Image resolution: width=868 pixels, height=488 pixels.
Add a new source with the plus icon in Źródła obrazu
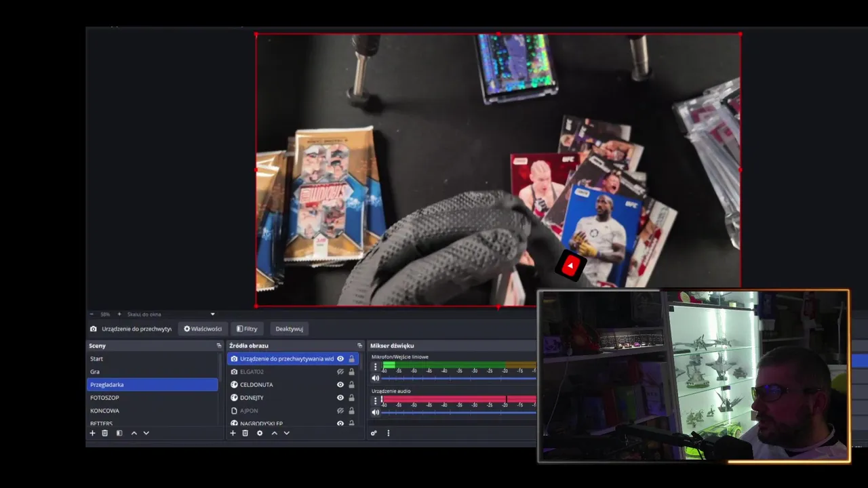(233, 433)
